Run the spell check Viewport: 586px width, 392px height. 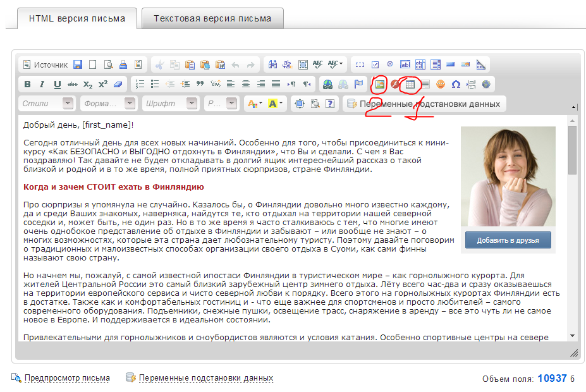pyautogui.click(x=318, y=64)
